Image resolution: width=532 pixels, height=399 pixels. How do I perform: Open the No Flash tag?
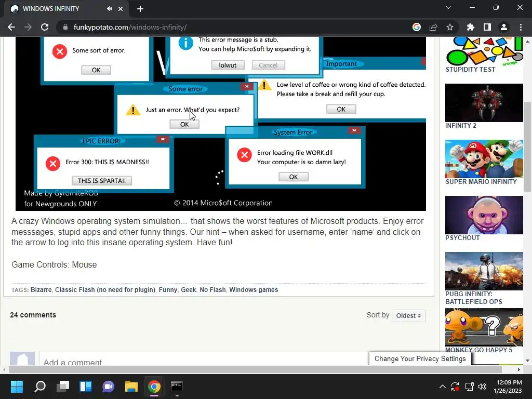coord(212,290)
